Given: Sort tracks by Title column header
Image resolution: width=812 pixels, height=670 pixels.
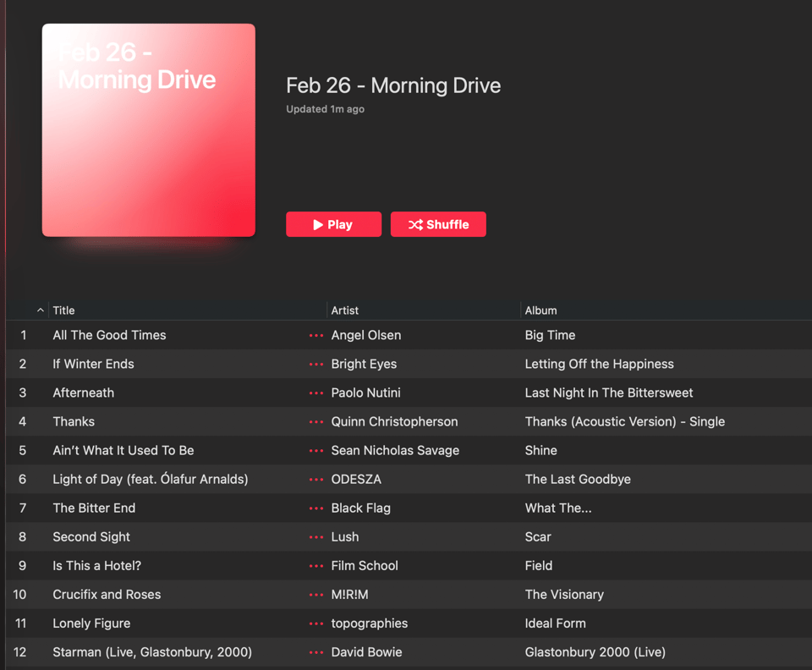Looking at the screenshot, I should [64, 310].
